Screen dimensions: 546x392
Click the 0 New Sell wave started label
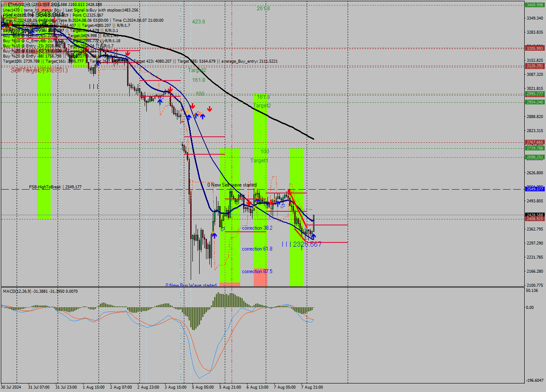pyautogui.click(x=232, y=185)
